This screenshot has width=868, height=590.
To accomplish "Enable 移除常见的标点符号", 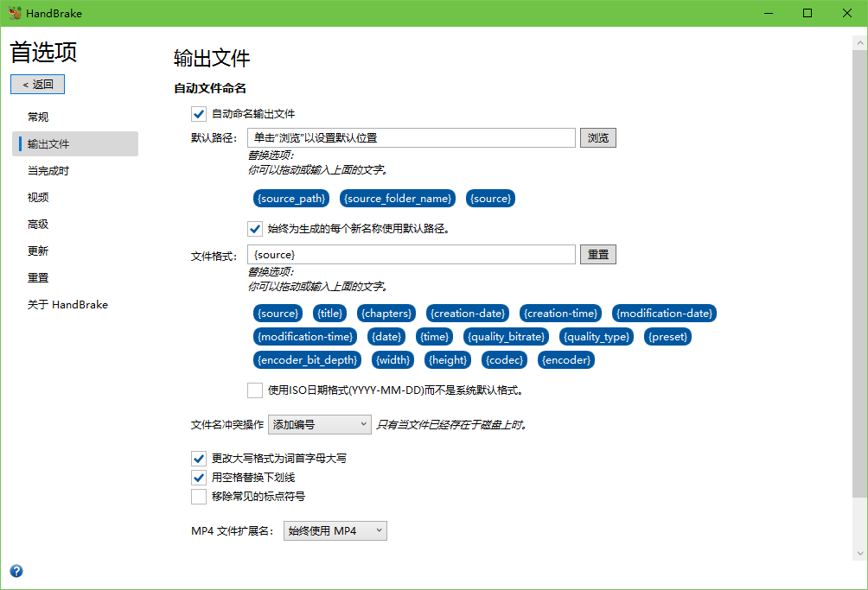I will click(x=199, y=496).
